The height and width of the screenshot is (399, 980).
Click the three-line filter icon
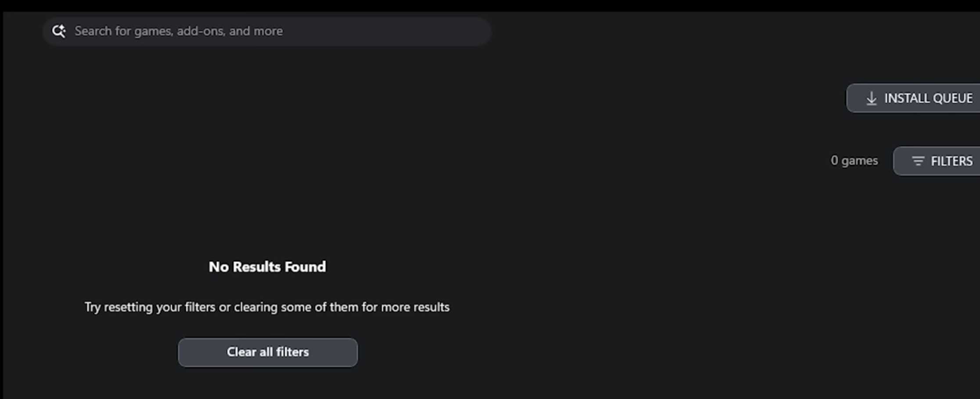coord(918,161)
